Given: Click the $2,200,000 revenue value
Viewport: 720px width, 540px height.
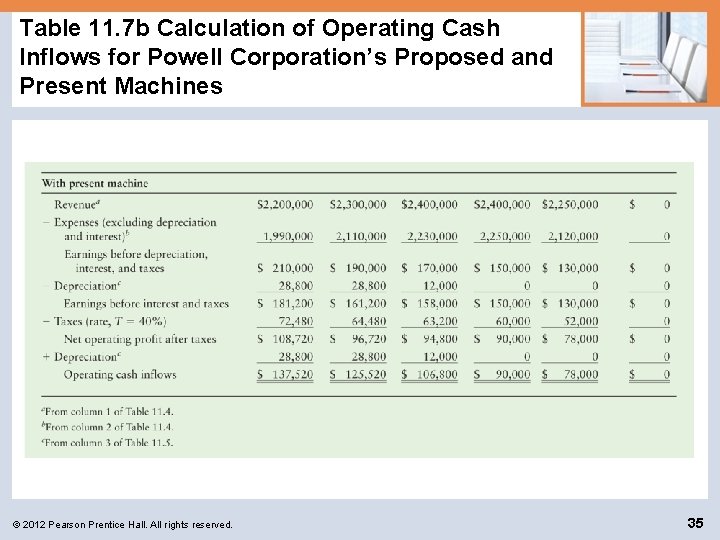Looking at the screenshot, I should click(x=285, y=204).
